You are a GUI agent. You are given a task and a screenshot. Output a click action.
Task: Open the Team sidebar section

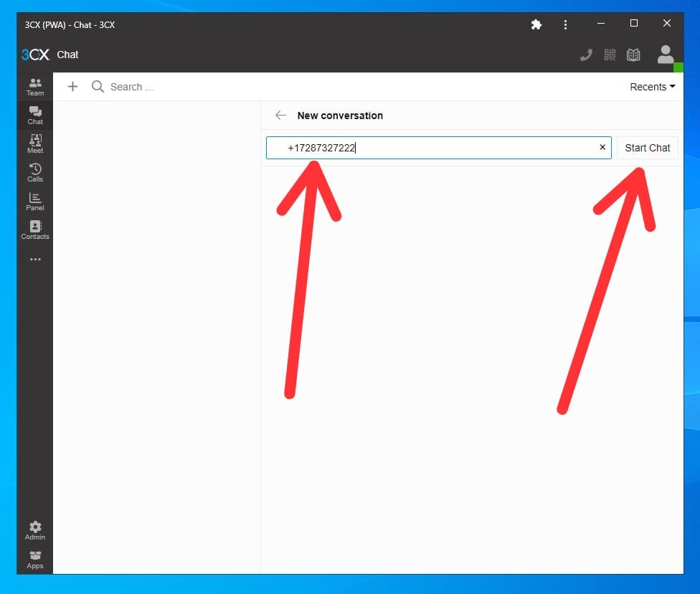(x=35, y=87)
